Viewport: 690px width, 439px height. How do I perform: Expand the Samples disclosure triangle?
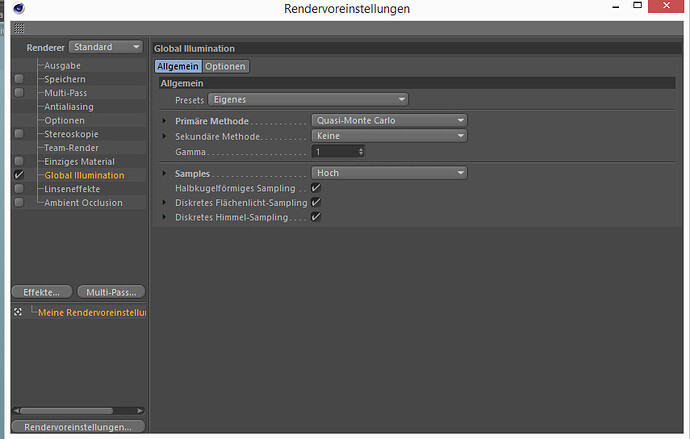(164, 173)
